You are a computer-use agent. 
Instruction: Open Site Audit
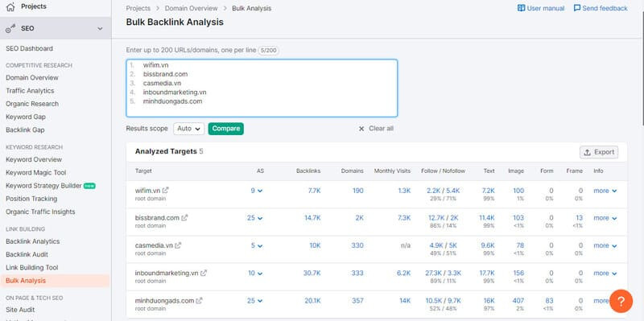point(20,310)
